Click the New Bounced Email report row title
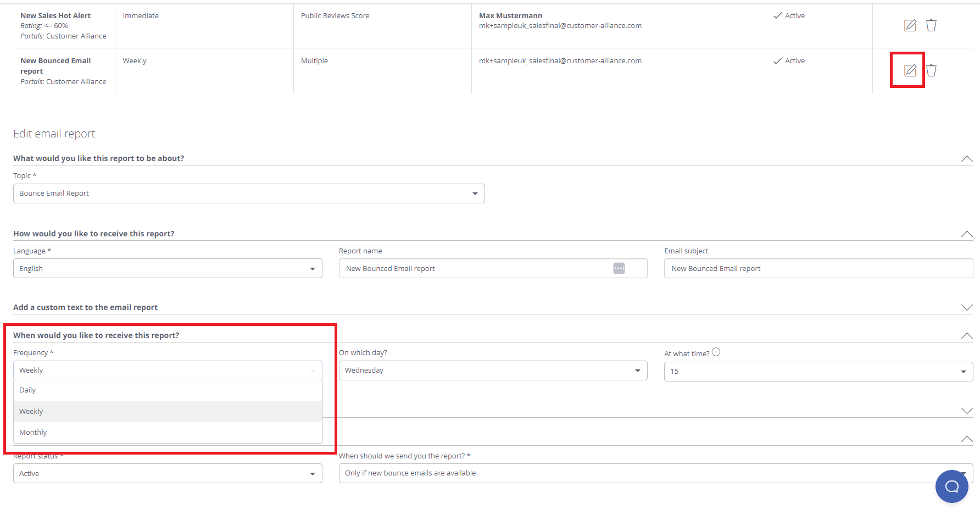 tap(55, 66)
